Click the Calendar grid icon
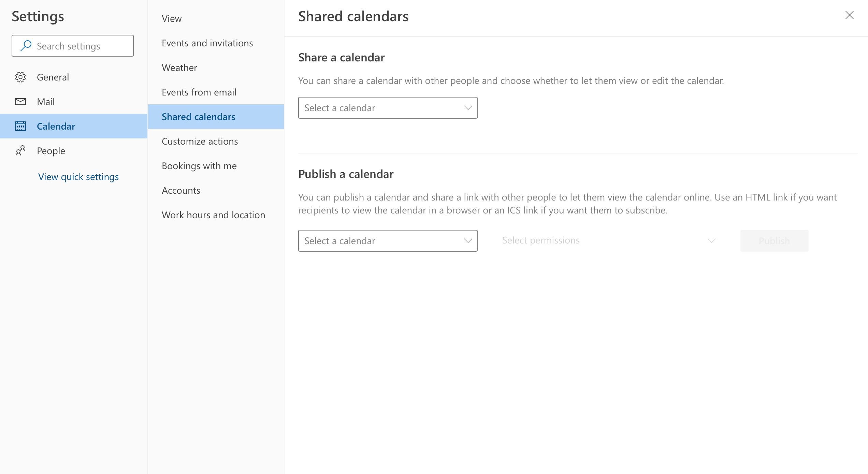Viewport: 868px width, 474px height. click(x=20, y=126)
